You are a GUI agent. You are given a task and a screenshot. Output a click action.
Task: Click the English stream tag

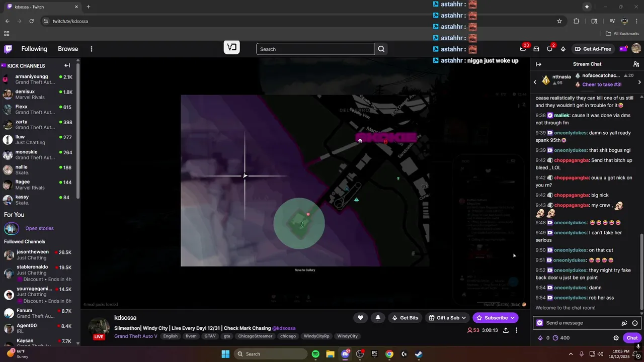(x=170, y=336)
